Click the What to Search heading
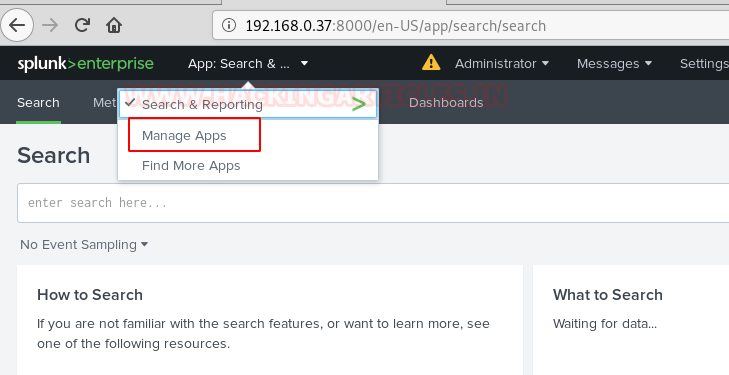This screenshot has height=375, width=729. point(608,295)
